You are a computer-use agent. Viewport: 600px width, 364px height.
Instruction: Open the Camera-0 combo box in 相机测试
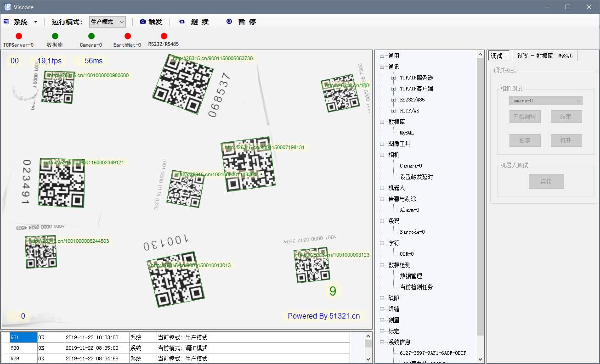(546, 101)
